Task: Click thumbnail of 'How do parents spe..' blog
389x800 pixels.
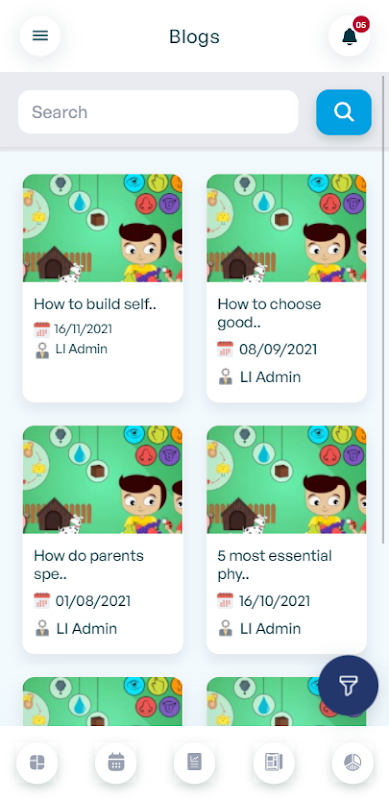Action: point(103,480)
